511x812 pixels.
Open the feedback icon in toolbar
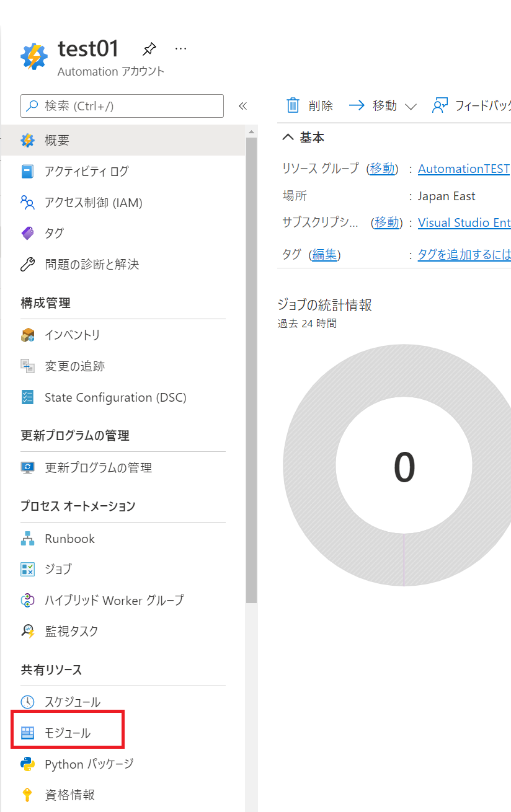pos(440,105)
